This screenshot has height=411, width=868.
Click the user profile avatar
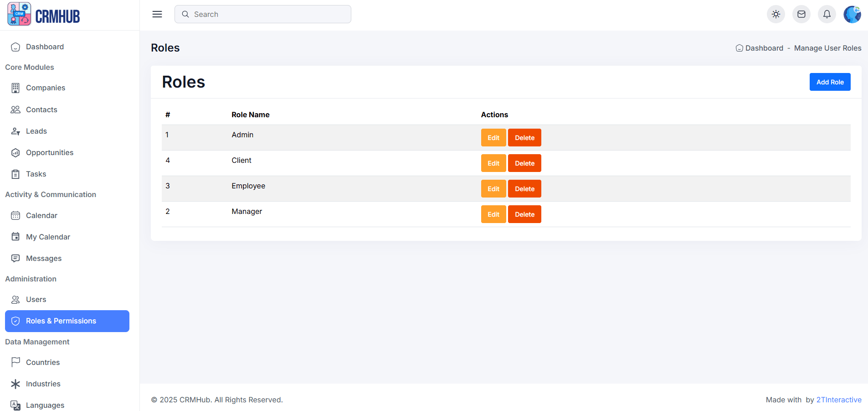click(x=852, y=14)
